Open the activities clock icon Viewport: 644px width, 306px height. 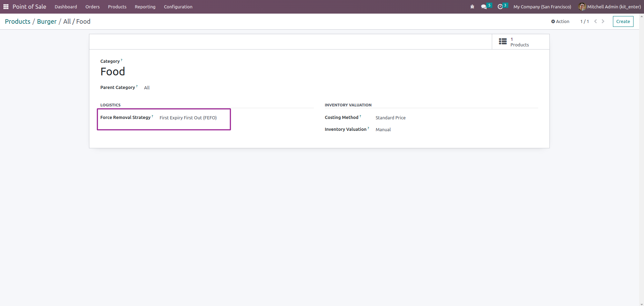pos(500,7)
